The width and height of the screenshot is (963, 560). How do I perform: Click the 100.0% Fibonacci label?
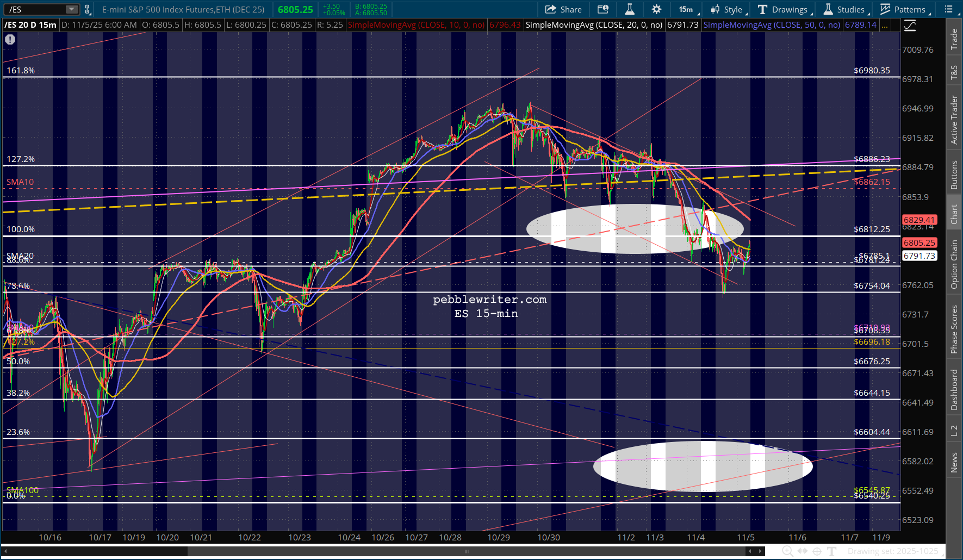click(21, 229)
